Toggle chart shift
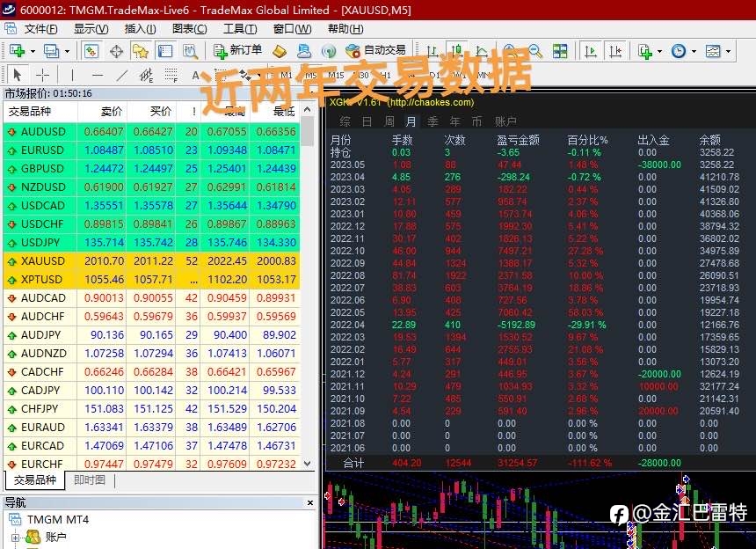 pos(615,51)
